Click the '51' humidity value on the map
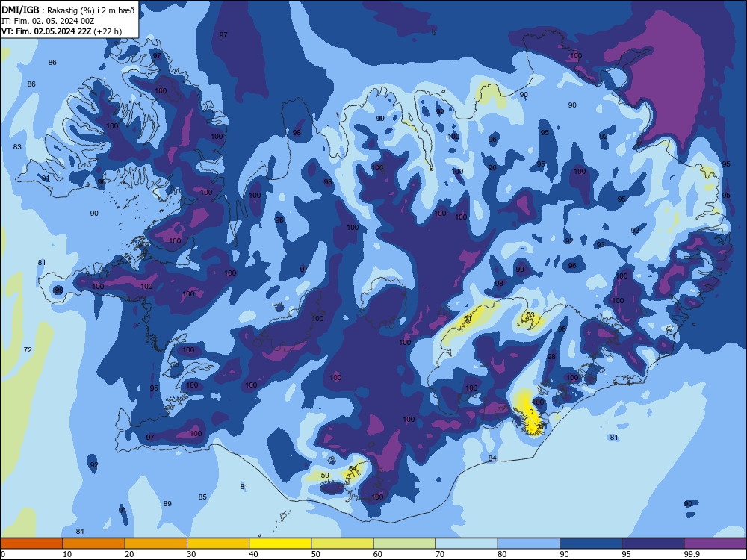Image resolution: width=747 pixels, height=560 pixels. click(x=468, y=317)
